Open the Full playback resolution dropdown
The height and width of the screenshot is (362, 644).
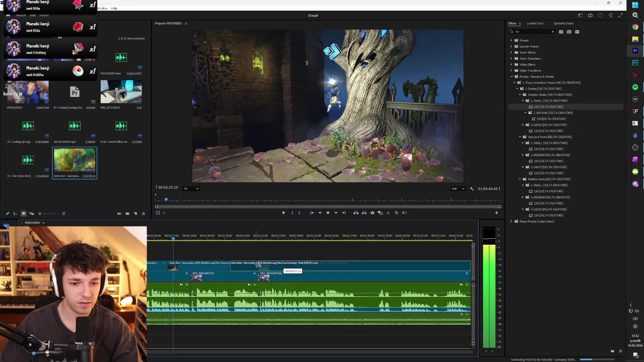458,189
